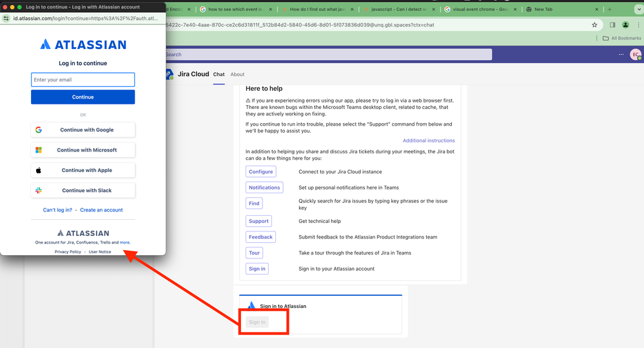Open new tab with plus button
The width and height of the screenshot is (644, 348).
609,9
